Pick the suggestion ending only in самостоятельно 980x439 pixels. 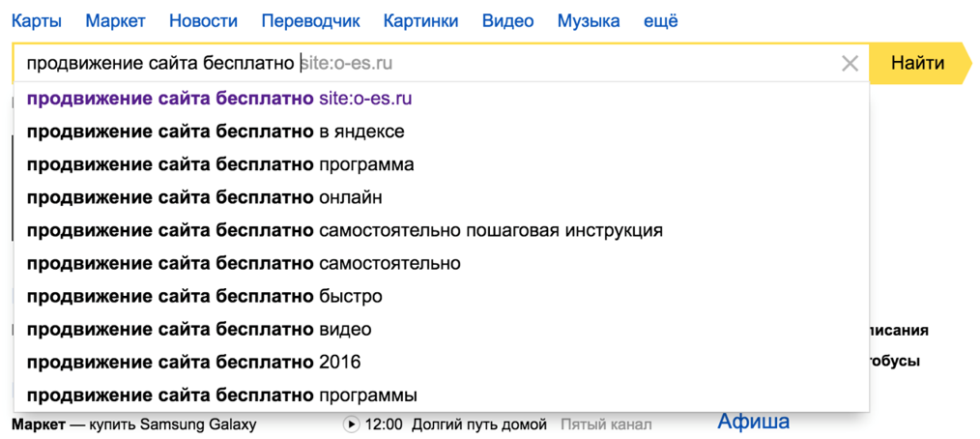tap(442, 264)
